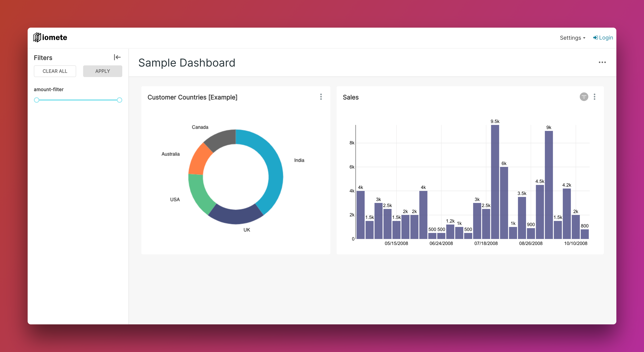Open dashboard ellipsis options menu
Screen dimensions: 644x352
tap(602, 62)
